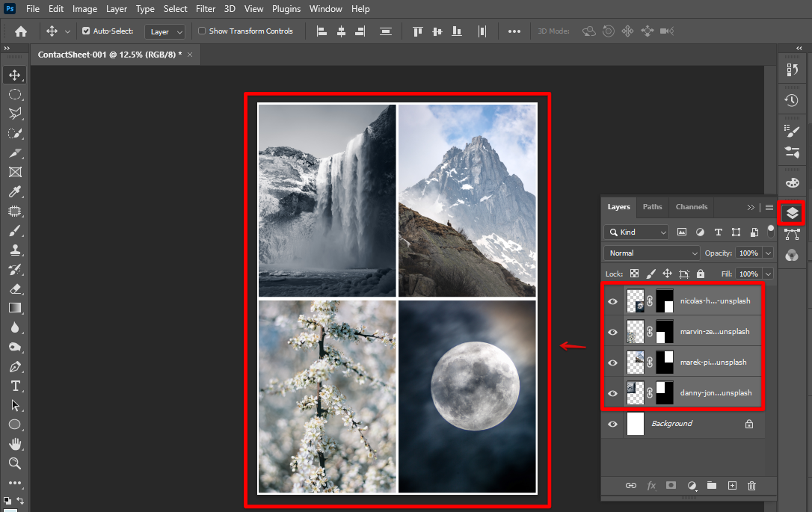Enable the Auto-Select checkbox
This screenshot has height=512, width=812.
[86, 31]
